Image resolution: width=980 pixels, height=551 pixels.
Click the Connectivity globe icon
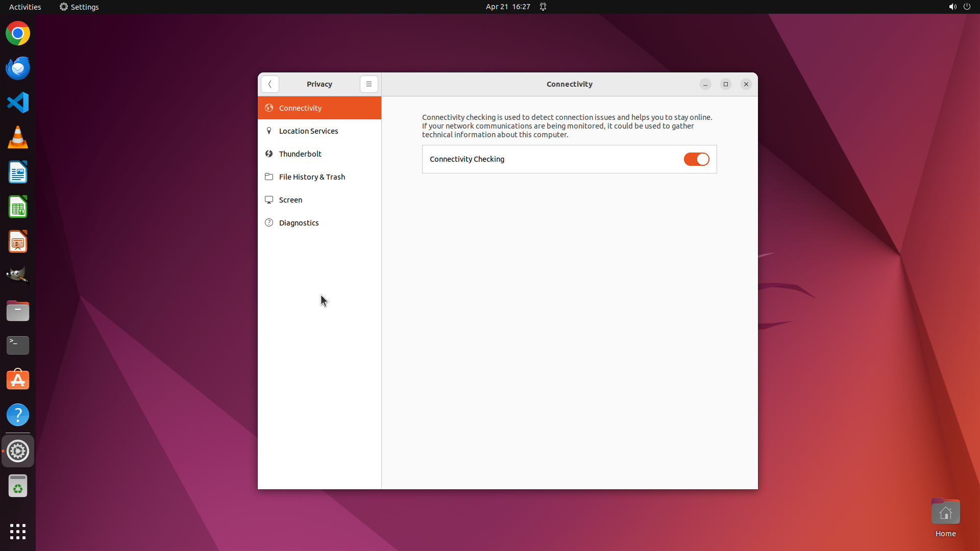(x=269, y=108)
